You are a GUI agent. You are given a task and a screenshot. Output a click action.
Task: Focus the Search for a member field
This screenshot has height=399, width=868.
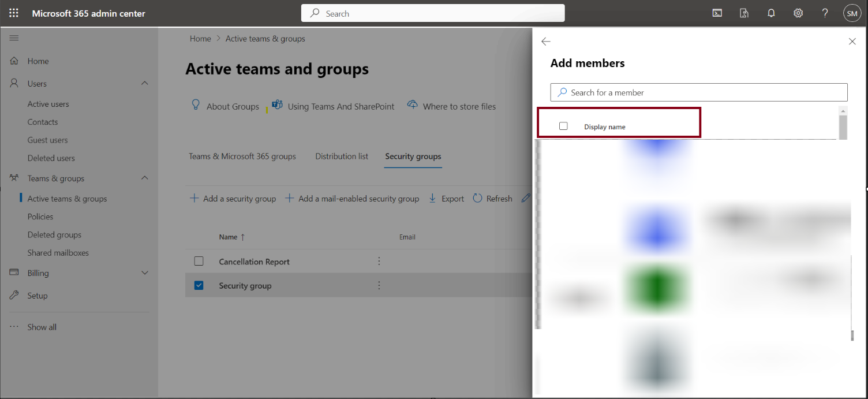coord(699,92)
